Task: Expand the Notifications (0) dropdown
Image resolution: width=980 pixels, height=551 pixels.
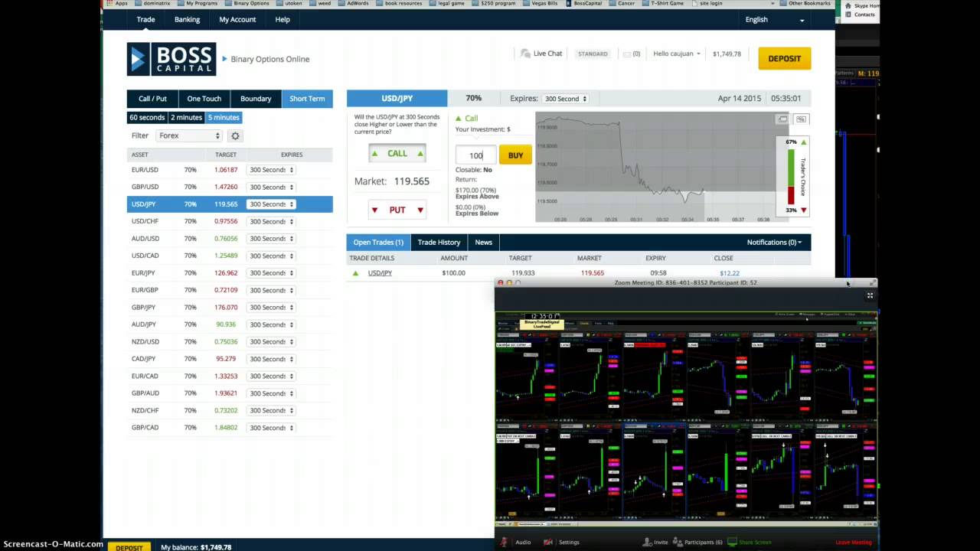Action: tap(774, 243)
